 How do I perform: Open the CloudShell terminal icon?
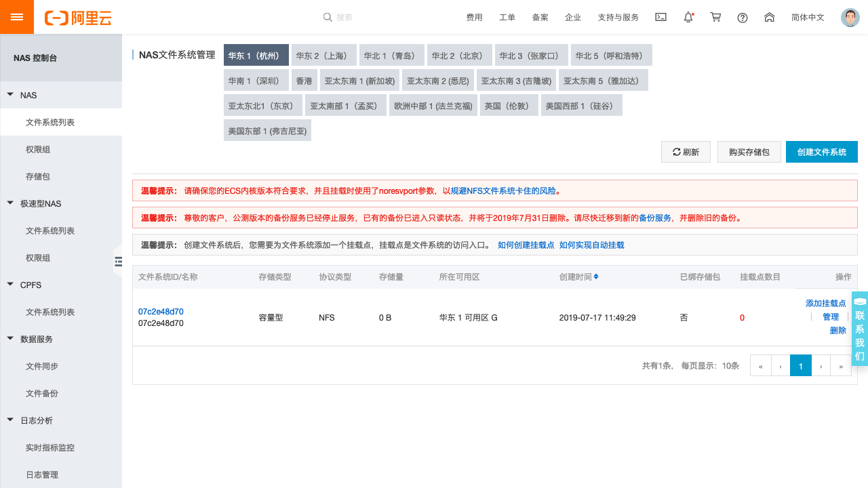tap(660, 17)
